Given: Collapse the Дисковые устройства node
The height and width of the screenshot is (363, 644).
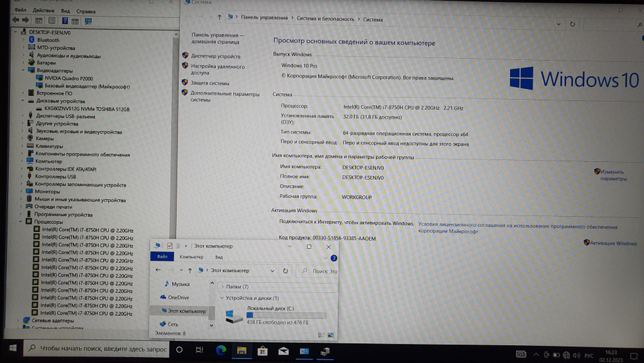Looking at the screenshot, I should 23,101.
